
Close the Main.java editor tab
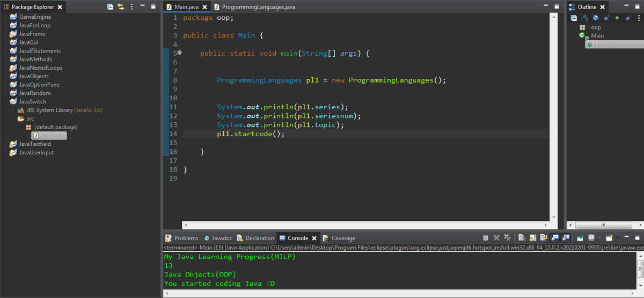click(205, 7)
